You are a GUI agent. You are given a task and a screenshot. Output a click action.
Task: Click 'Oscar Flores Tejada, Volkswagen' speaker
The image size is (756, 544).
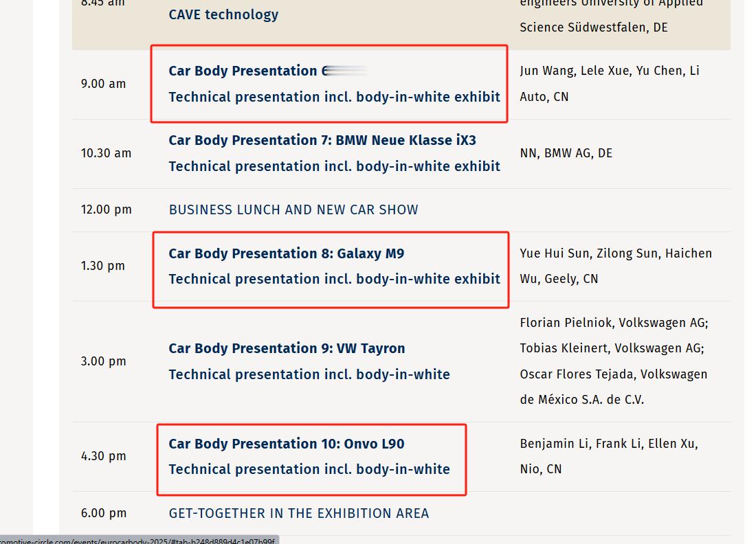[613, 374]
